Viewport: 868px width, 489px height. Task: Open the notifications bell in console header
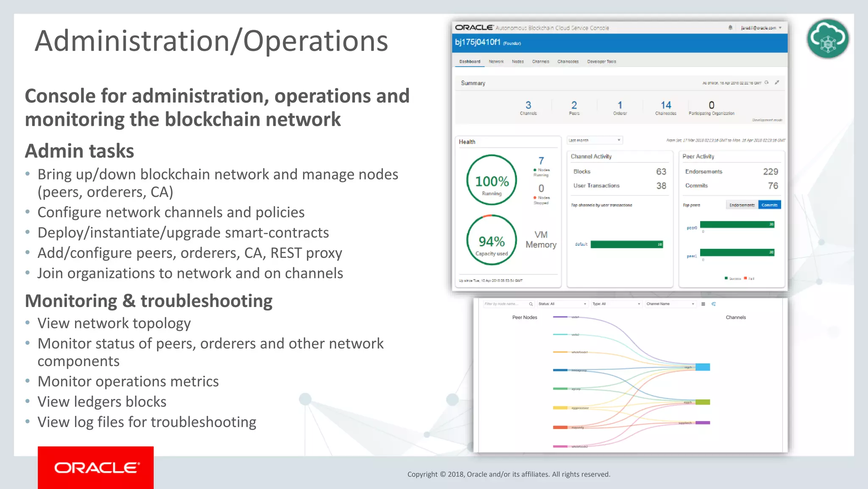point(730,28)
